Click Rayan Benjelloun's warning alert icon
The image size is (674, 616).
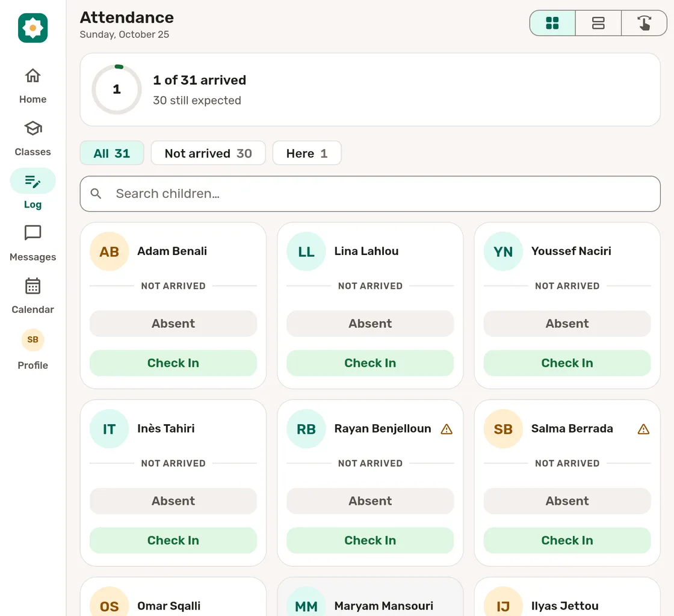[x=447, y=429]
